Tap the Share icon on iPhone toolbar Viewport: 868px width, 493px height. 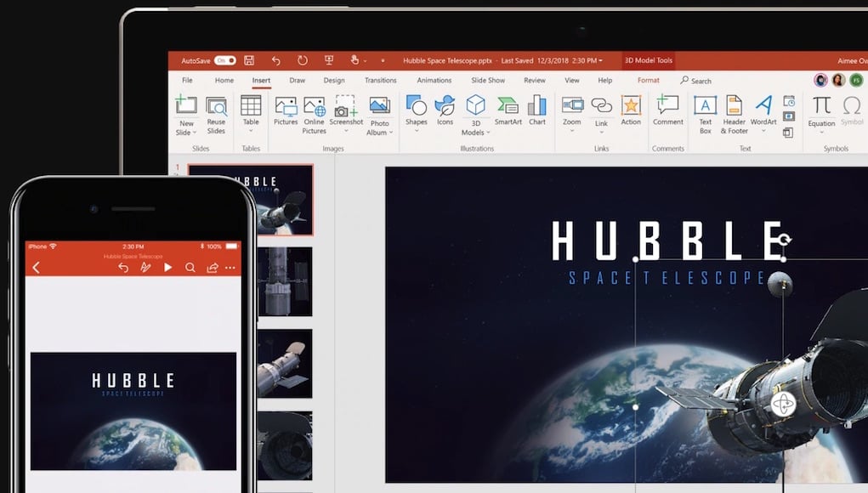[x=212, y=268]
